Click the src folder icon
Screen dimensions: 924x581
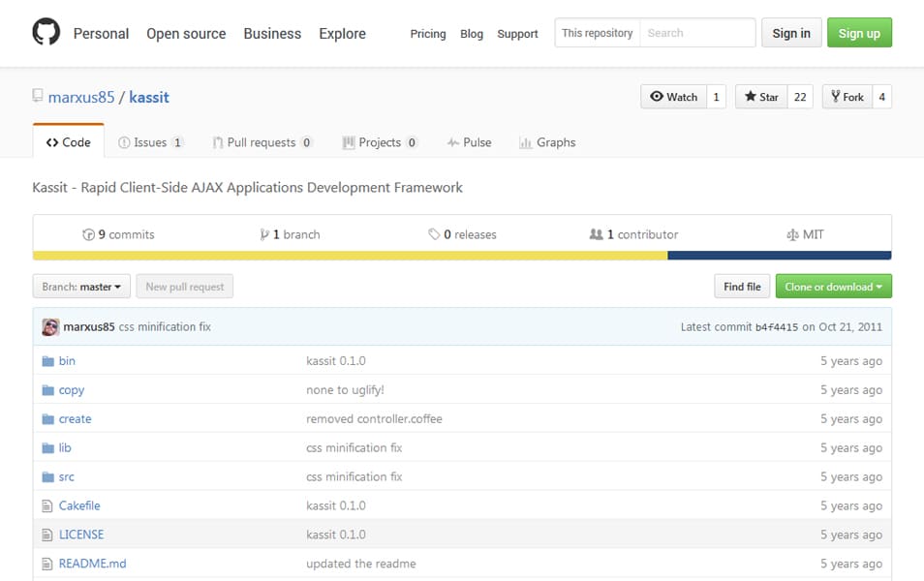(47, 477)
